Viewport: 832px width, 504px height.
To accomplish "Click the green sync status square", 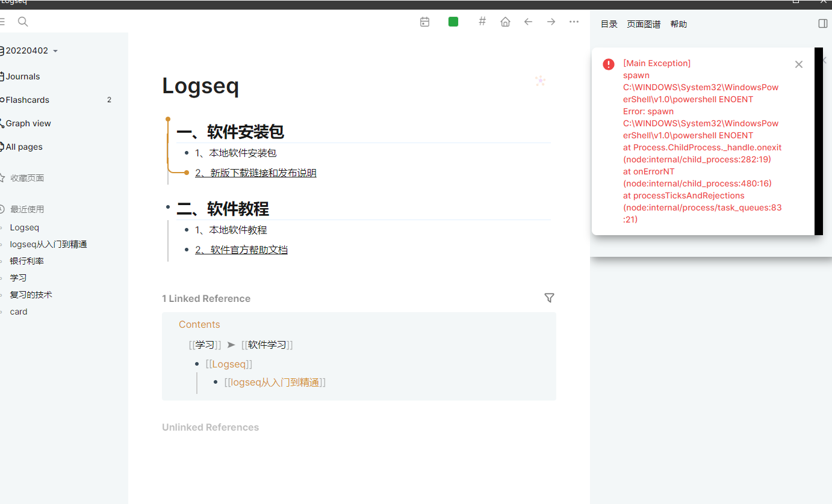I will (x=453, y=22).
